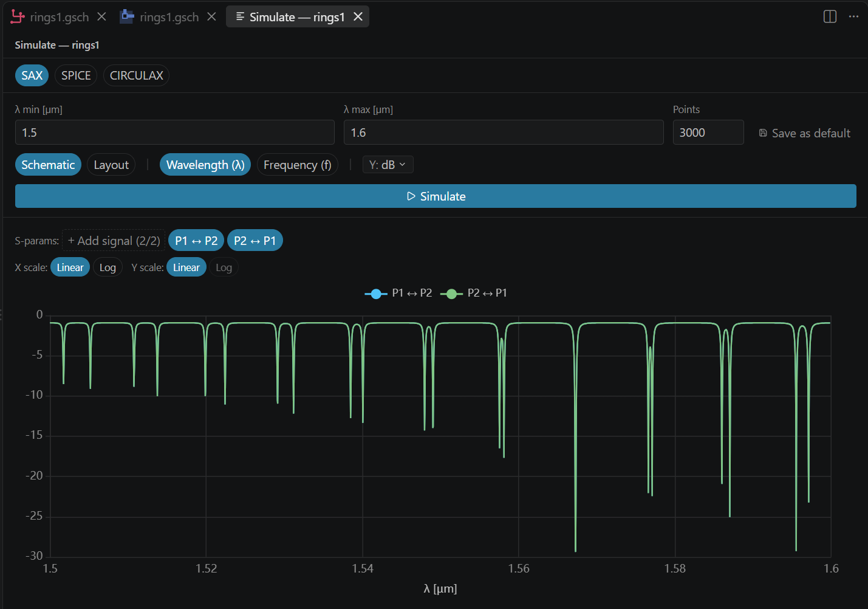Split the editor with the layout icon

(830, 16)
